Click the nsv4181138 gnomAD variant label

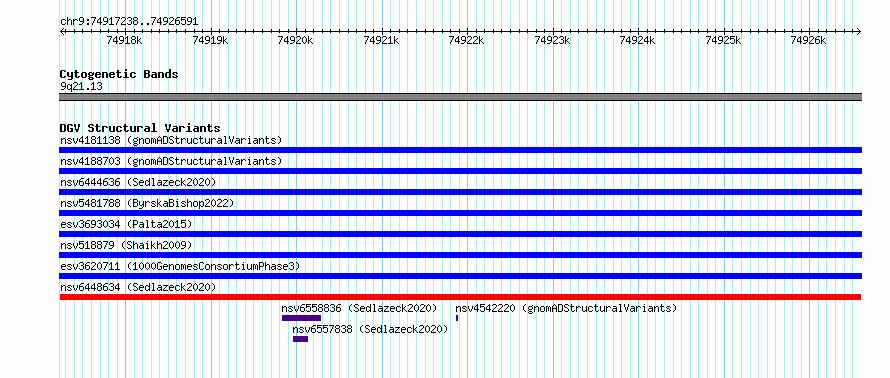tap(171, 140)
